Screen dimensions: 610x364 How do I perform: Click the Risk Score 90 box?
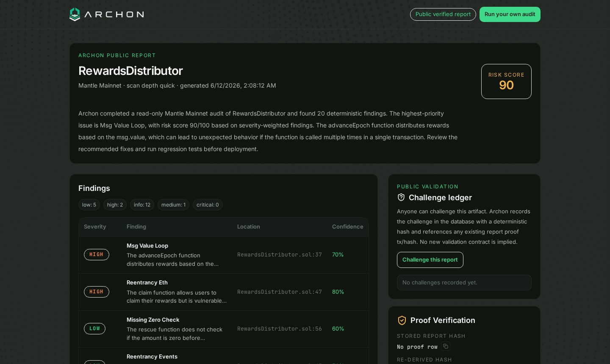coord(506,81)
